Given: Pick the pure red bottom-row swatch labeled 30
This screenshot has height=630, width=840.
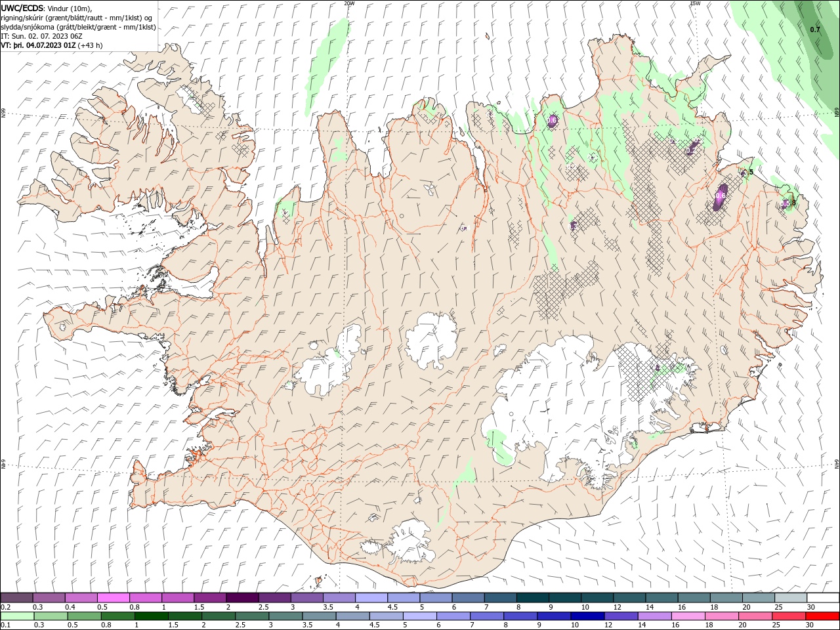Looking at the screenshot, I should pos(822,616).
